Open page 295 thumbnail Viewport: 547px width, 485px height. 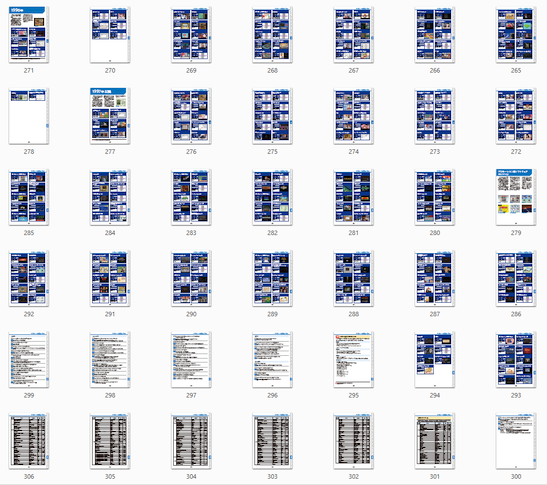(x=353, y=360)
